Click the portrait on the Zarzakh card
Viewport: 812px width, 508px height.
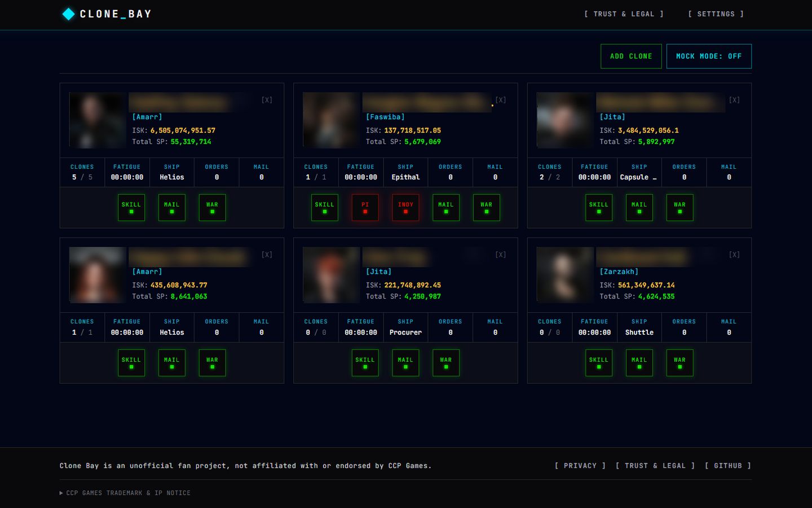(x=565, y=275)
